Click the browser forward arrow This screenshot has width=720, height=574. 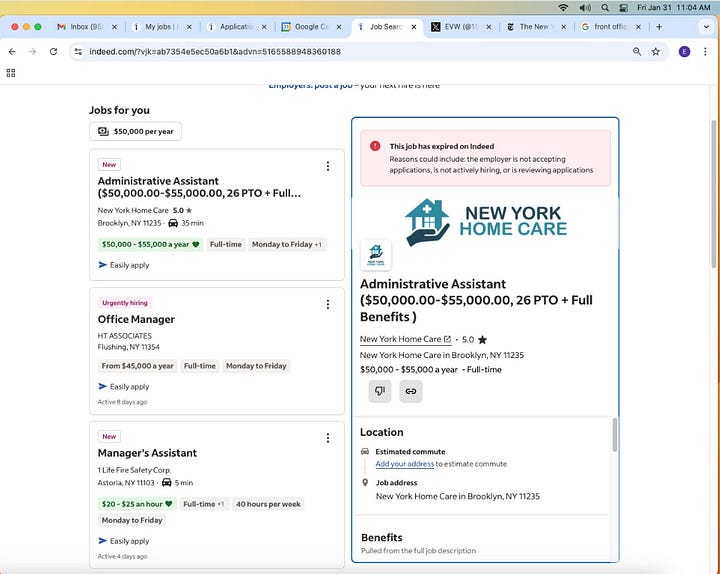tap(32, 51)
